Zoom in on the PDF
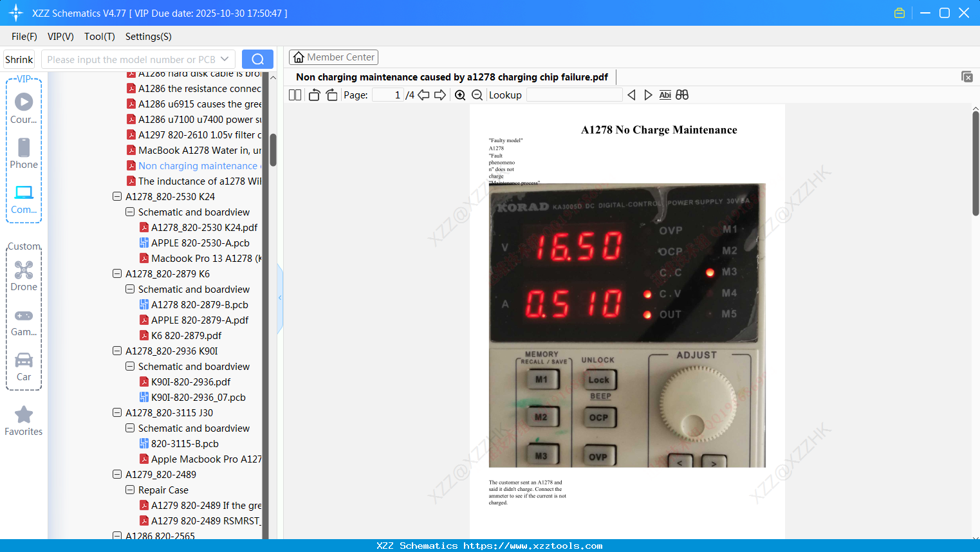Viewport: 980px width, 552px height. pyautogui.click(x=460, y=95)
